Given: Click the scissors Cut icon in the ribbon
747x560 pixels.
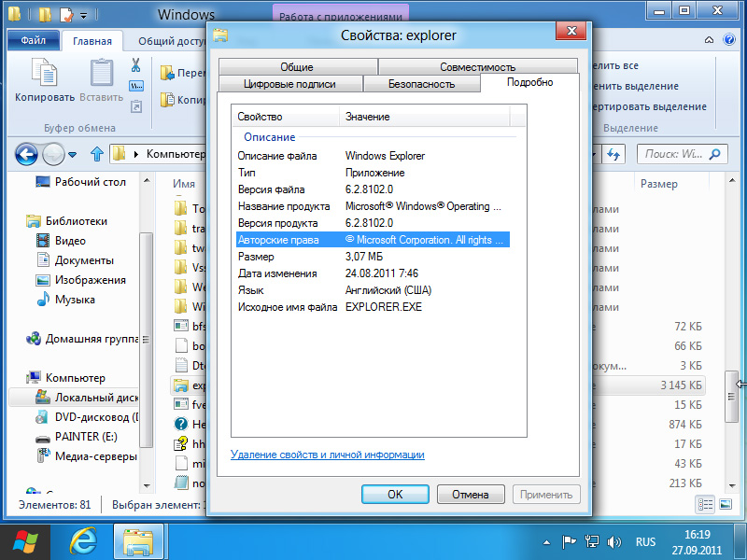Looking at the screenshot, I should (136, 64).
